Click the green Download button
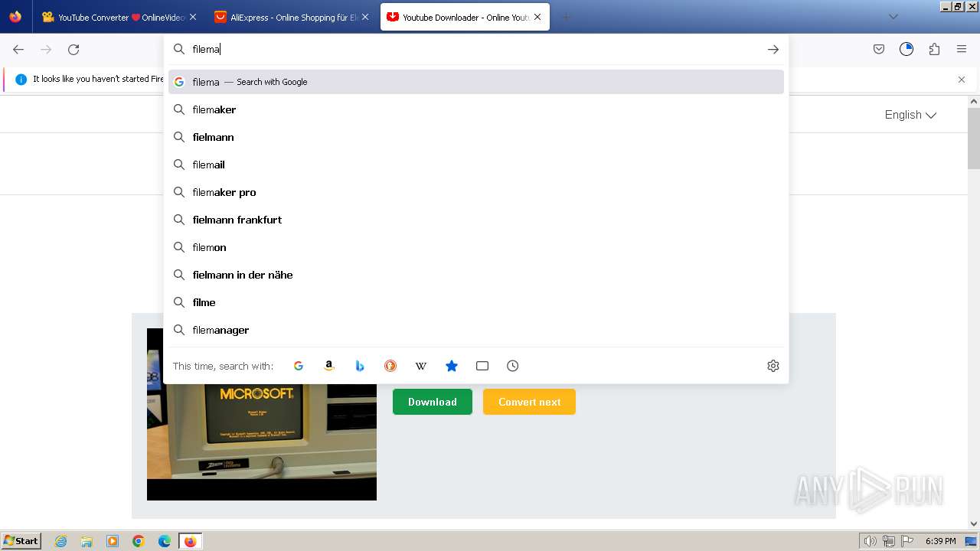This screenshot has width=980, height=551. (433, 402)
